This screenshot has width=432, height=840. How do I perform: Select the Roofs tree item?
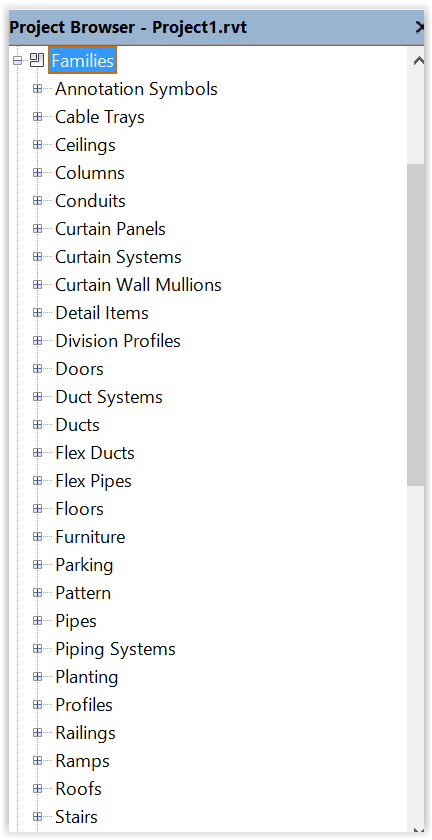click(78, 789)
